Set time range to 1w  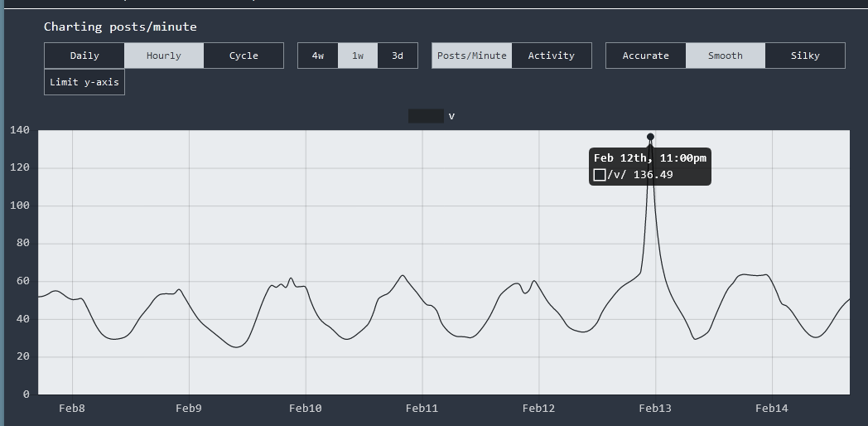(x=358, y=56)
